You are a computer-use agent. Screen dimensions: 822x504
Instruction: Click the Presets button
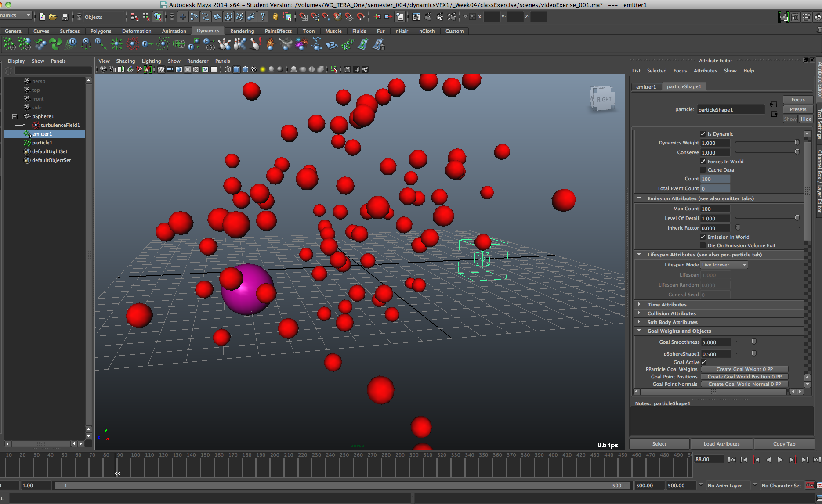[x=797, y=109]
